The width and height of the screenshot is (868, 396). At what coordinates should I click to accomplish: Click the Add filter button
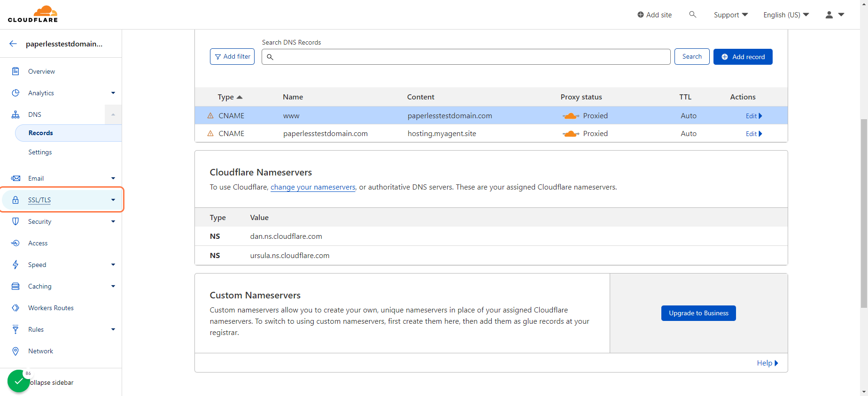(232, 57)
